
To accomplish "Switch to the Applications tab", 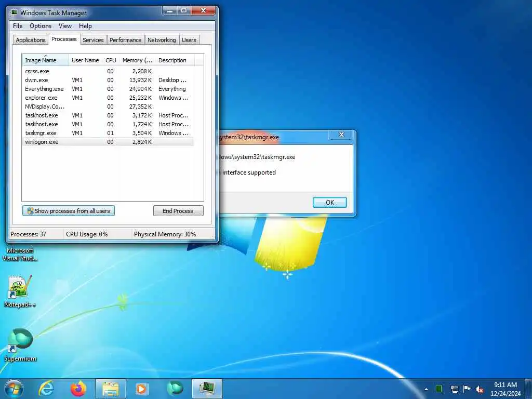I will [x=31, y=39].
